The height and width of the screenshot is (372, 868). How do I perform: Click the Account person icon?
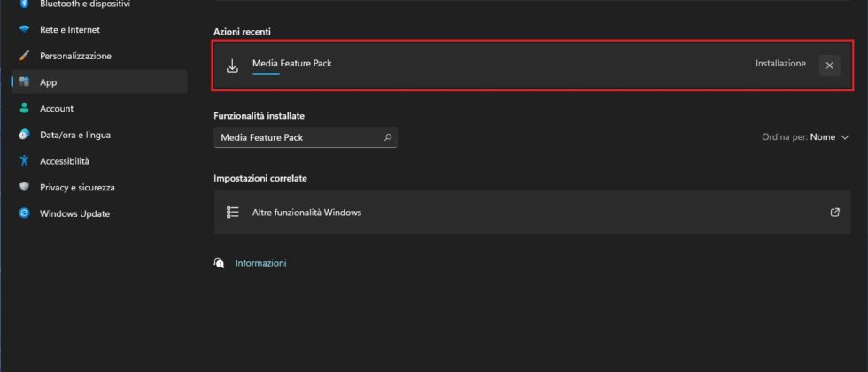coord(24,108)
